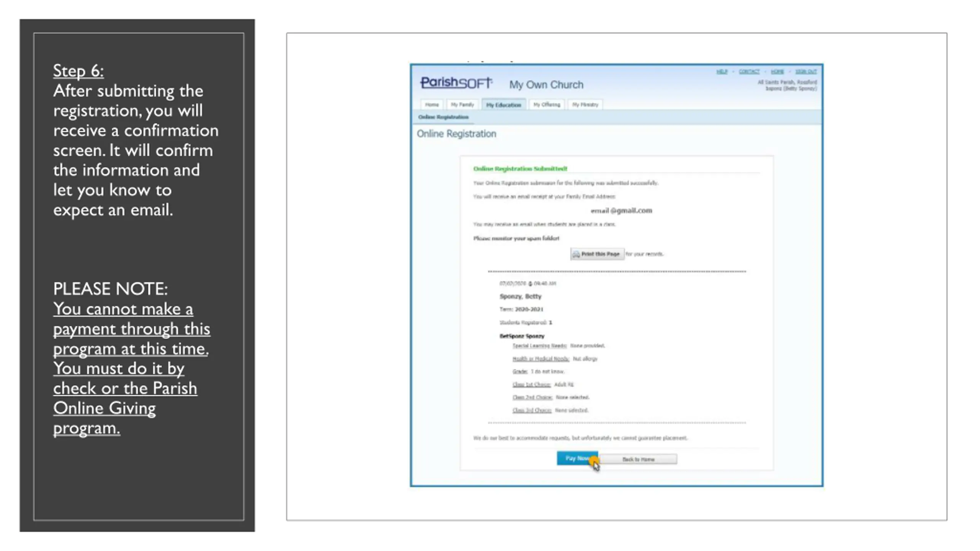Click the Health or Medical Needs label
The image size is (980, 551).
pos(541,359)
